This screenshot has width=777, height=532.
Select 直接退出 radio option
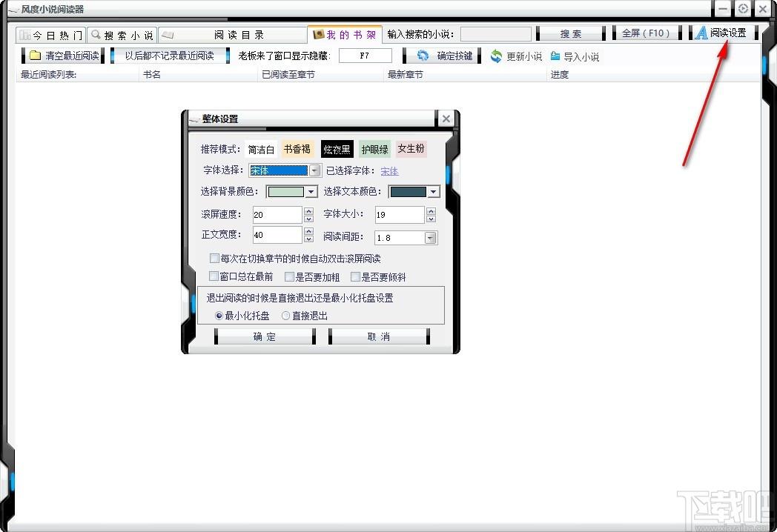point(285,316)
